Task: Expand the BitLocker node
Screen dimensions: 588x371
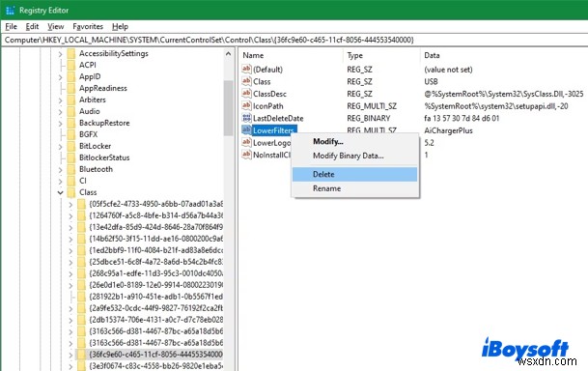Action: click(61, 147)
